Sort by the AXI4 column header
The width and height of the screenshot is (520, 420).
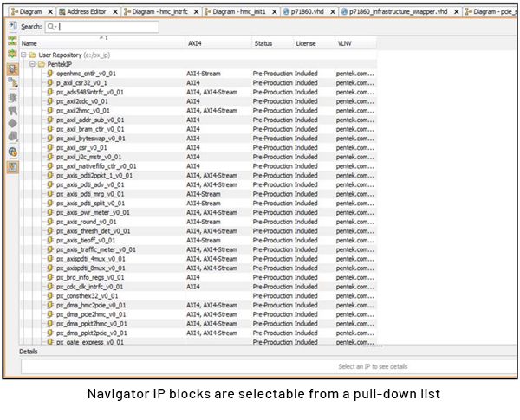click(218, 43)
